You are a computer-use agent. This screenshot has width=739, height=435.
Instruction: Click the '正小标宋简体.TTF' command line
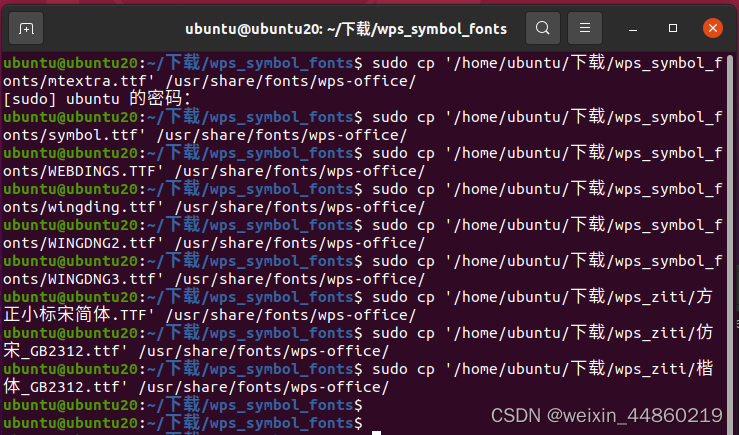[x=209, y=315]
